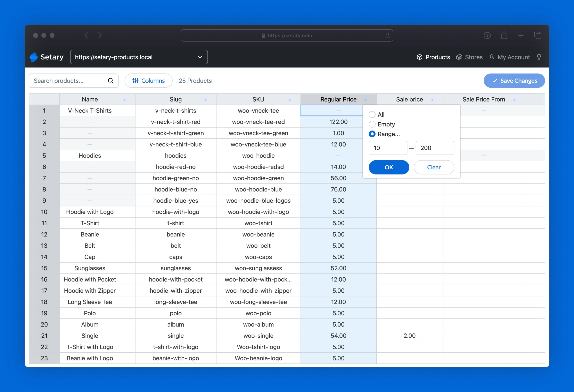Click the browser address bar
The image size is (574, 392).
click(287, 35)
